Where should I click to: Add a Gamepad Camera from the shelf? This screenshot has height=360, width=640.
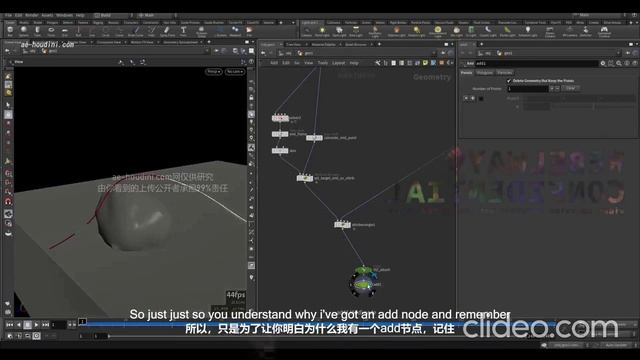(x=604, y=31)
